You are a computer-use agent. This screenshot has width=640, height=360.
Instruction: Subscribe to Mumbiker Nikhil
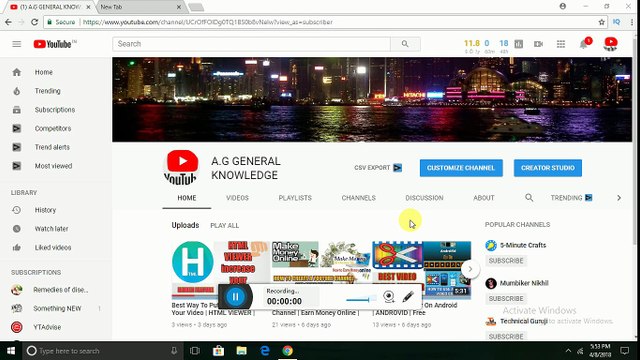(506, 299)
